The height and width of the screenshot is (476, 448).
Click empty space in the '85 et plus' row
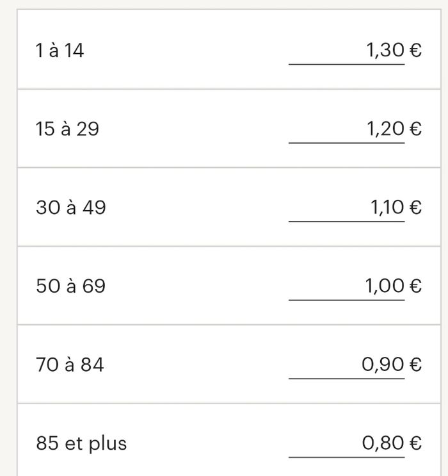click(206, 443)
